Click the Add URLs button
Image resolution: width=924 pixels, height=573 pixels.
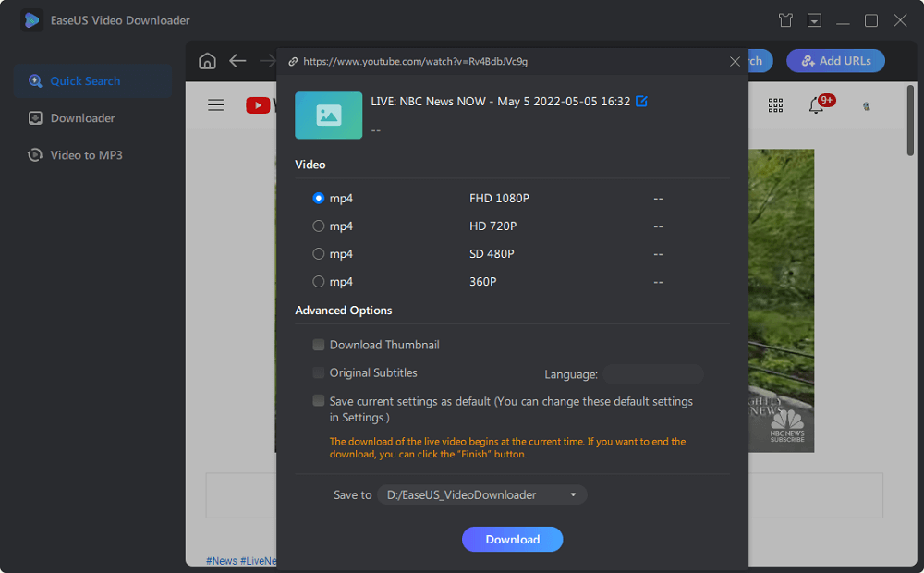coord(835,60)
